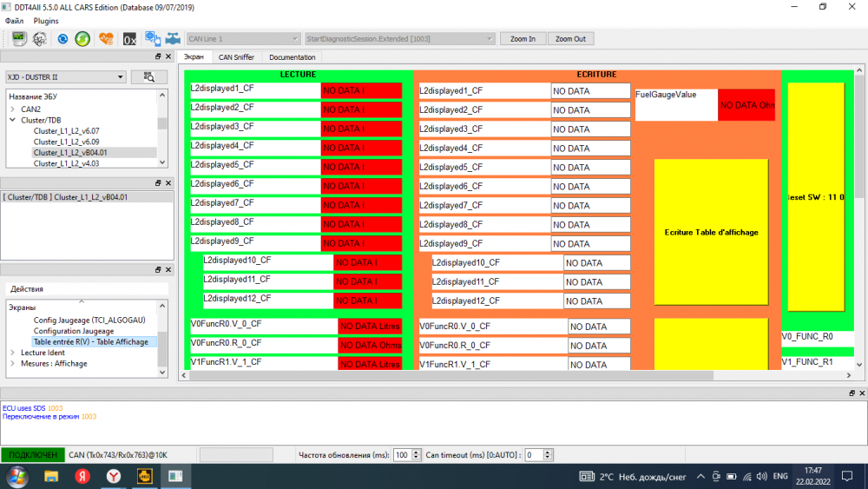Click the ECU tree vertical scrollbar
Viewport: 868px width, 489px height.
pos(162,123)
